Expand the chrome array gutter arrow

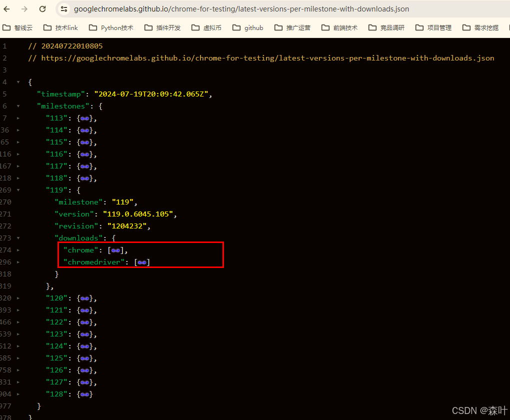(18, 250)
